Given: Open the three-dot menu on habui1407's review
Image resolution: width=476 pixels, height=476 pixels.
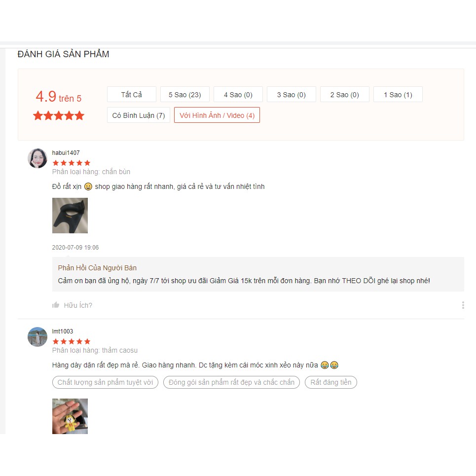Looking at the screenshot, I should (x=463, y=305).
